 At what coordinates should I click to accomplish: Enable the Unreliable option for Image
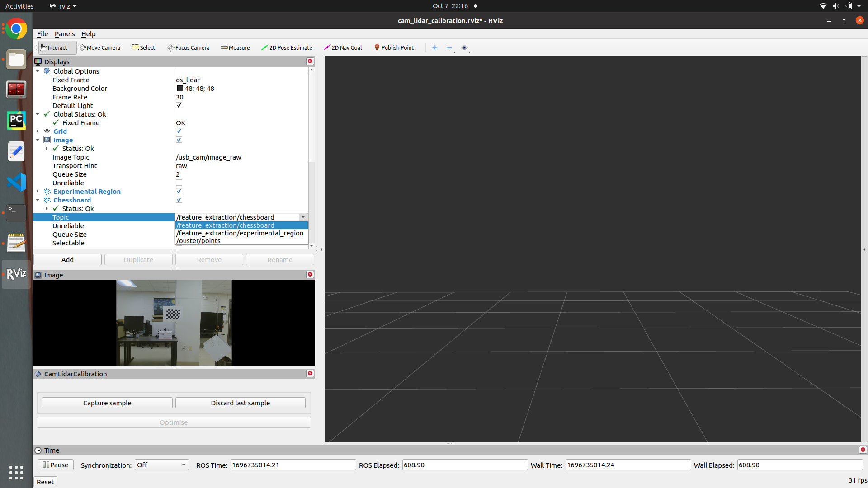179,183
